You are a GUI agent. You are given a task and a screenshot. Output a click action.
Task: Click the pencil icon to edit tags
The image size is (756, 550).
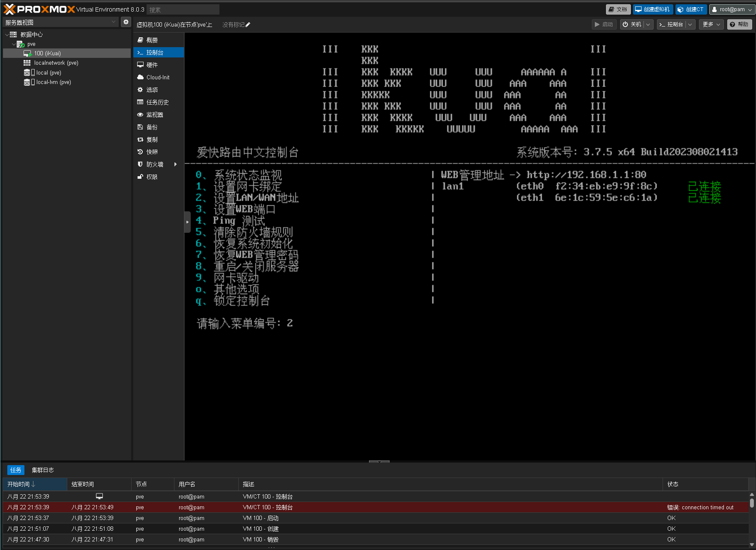click(248, 25)
